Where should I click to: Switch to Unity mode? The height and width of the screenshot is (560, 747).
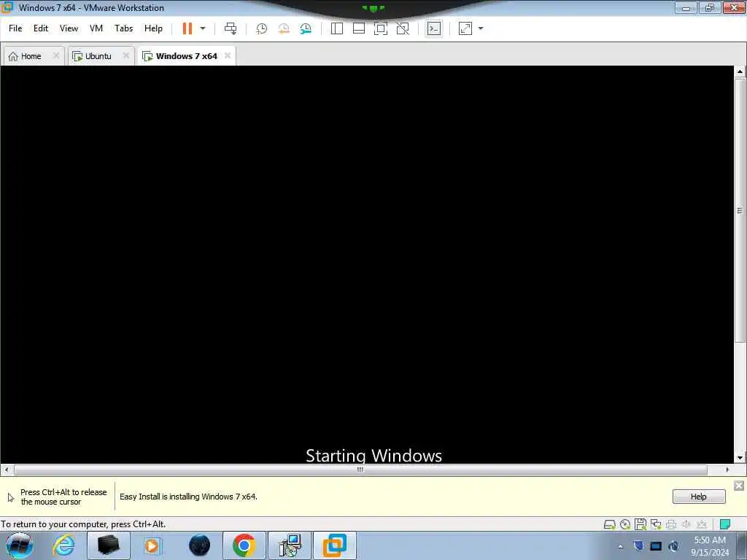click(x=403, y=28)
